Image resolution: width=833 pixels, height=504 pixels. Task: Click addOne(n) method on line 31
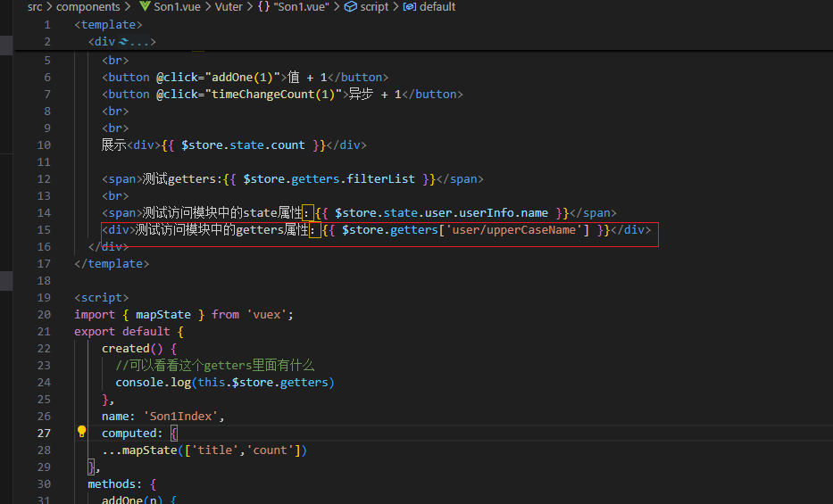point(132,500)
